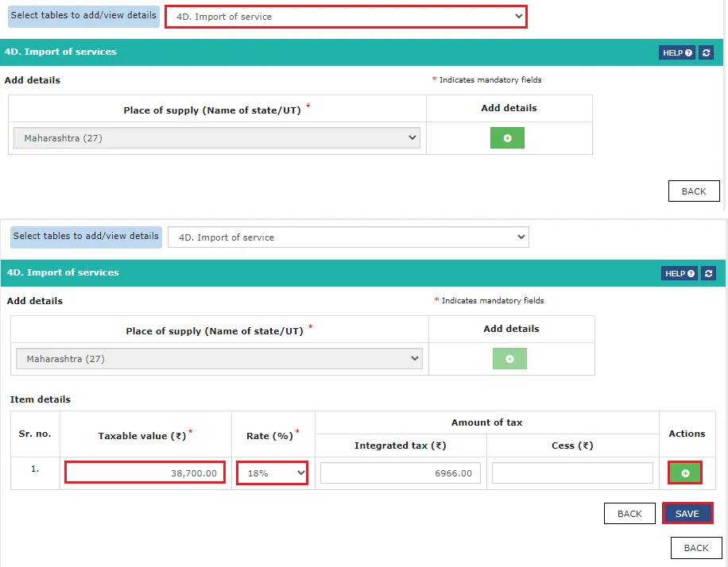Open the Rate (%) dropdown showing 18%
The height and width of the screenshot is (567, 728).
coord(272,473)
